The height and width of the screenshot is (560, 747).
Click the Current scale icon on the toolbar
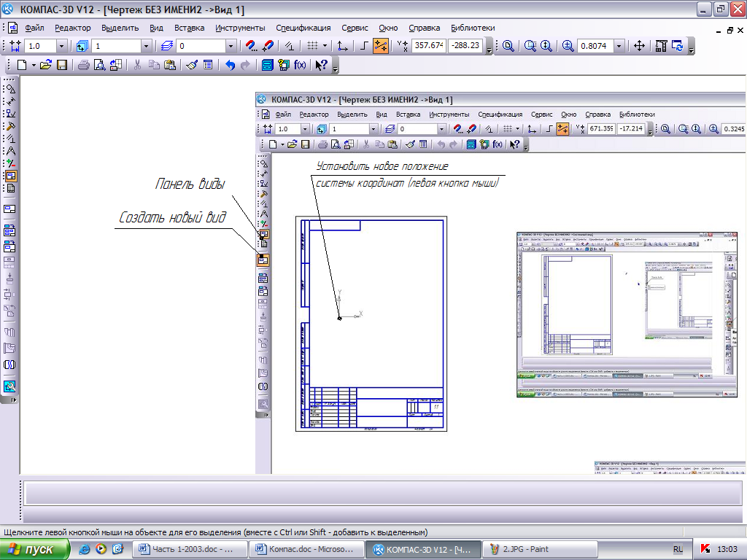coord(15,46)
